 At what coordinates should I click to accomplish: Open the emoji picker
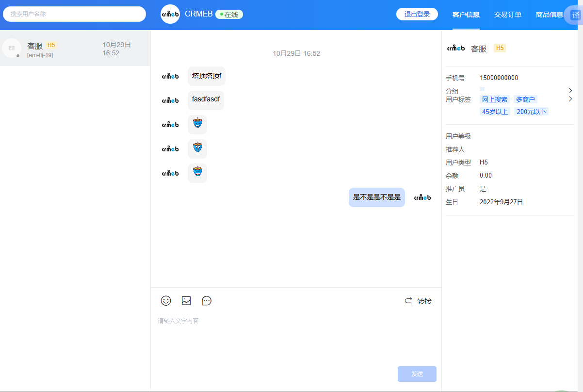coord(165,301)
